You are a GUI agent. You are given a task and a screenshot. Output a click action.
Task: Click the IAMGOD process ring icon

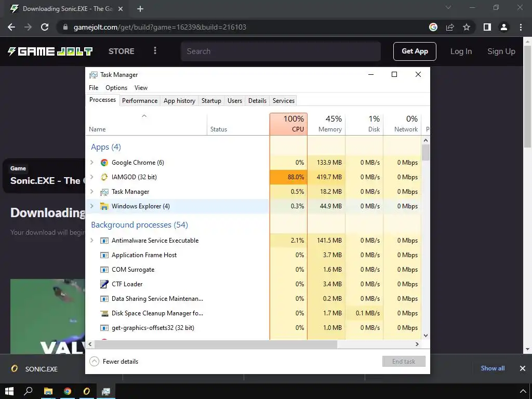coord(104,177)
